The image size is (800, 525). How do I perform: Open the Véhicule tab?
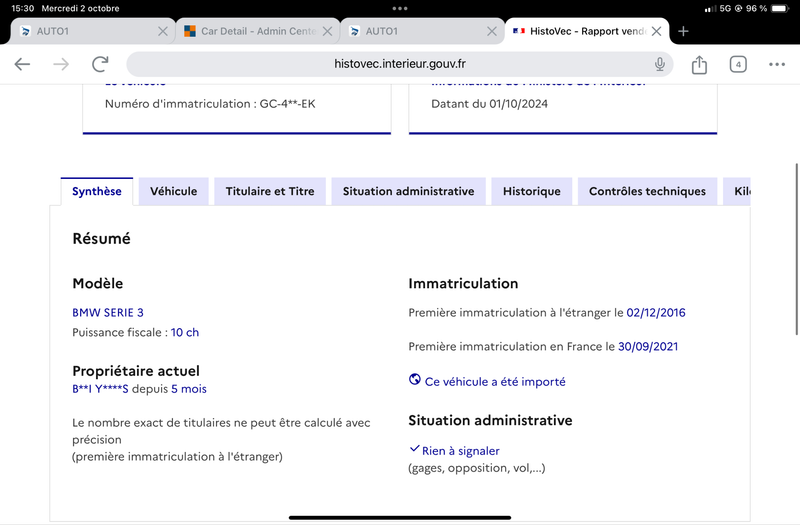pos(173,191)
